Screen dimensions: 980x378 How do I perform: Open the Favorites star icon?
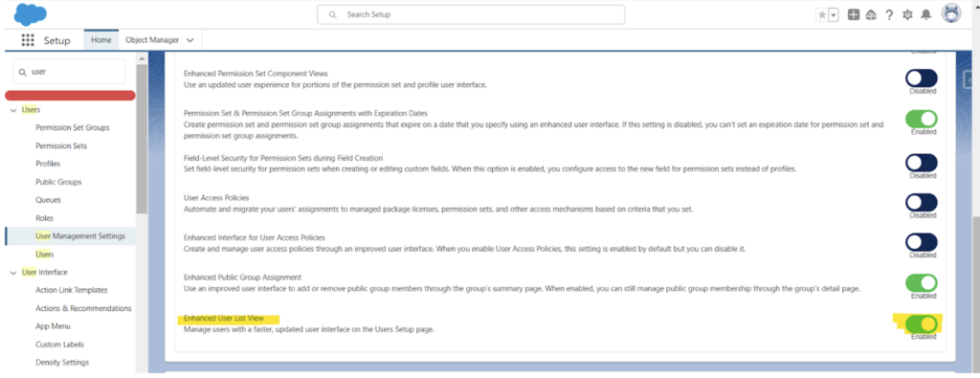click(821, 15)
